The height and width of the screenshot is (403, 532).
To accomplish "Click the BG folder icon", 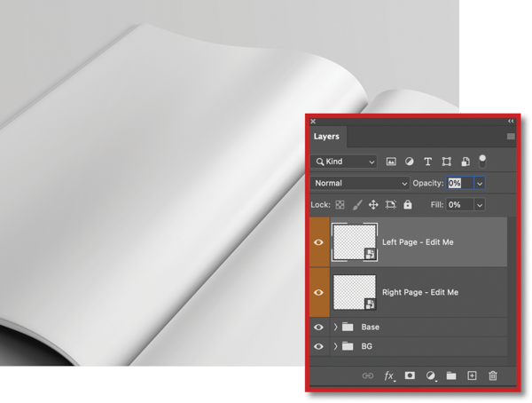I will (348, 346).
